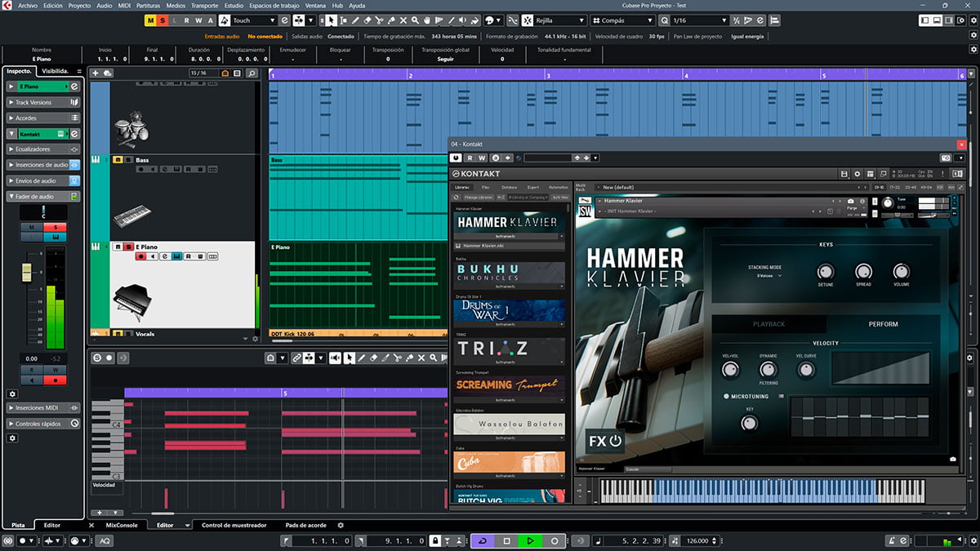The height and width of the screenshot is (551, 980).
Task: Select the Zoom magnifier tool in top toolbar
Action: coord(416,20)
